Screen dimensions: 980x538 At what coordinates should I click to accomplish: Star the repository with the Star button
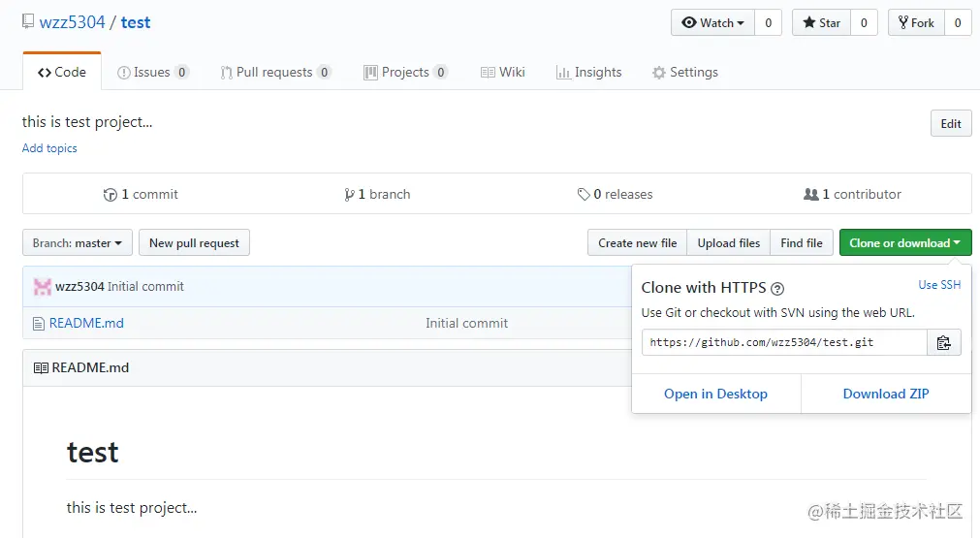coord(821,22)
